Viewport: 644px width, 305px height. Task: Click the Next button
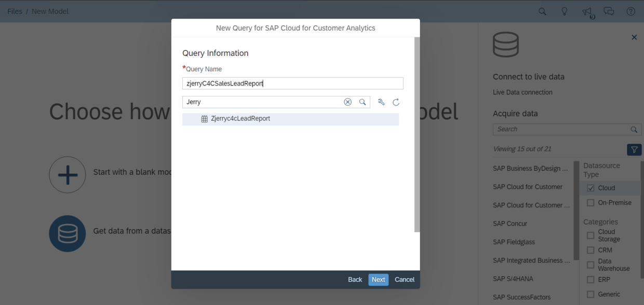coord(379,280)
